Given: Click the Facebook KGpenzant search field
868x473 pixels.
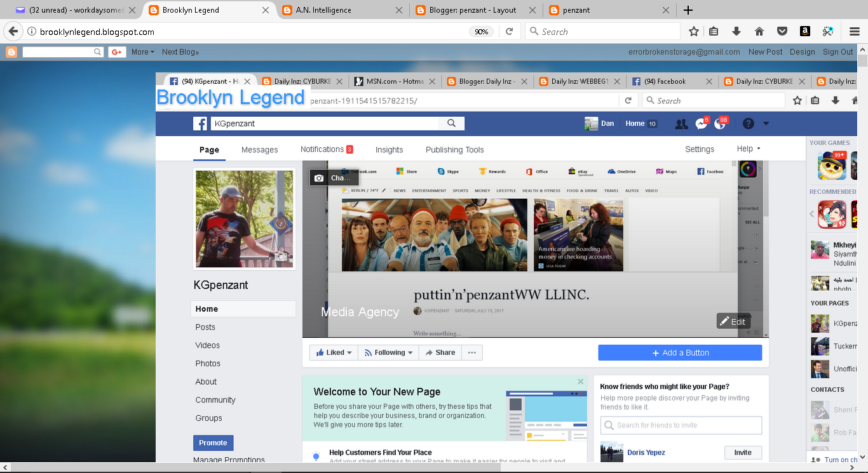Looking at the screenshot, I should coord(325,124).
